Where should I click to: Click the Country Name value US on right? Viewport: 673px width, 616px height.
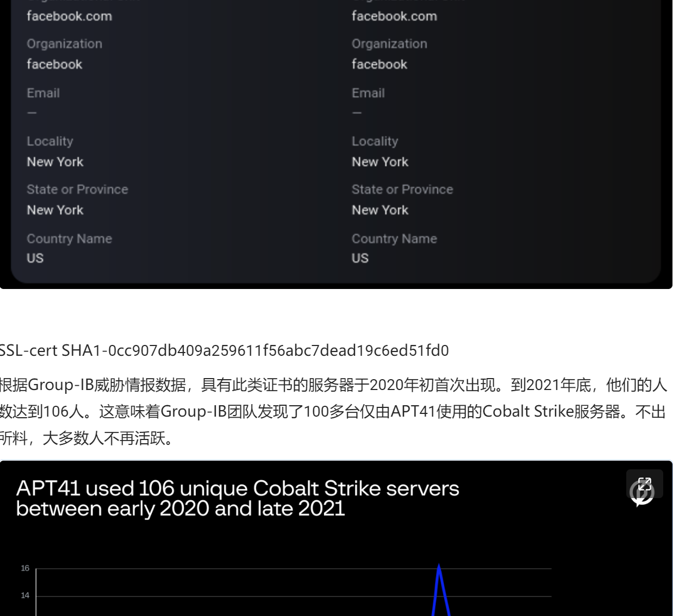pyautogui.click(x=359, y=258)
